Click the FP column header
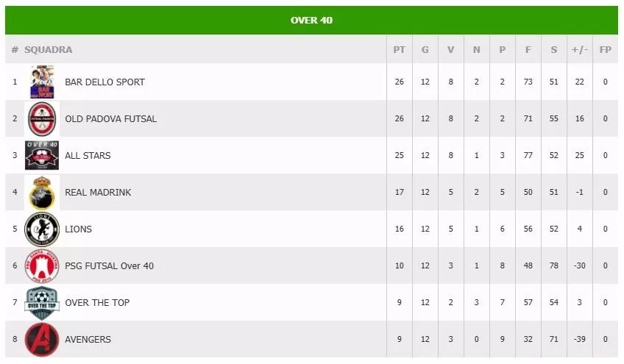 (x=606, y=50)
